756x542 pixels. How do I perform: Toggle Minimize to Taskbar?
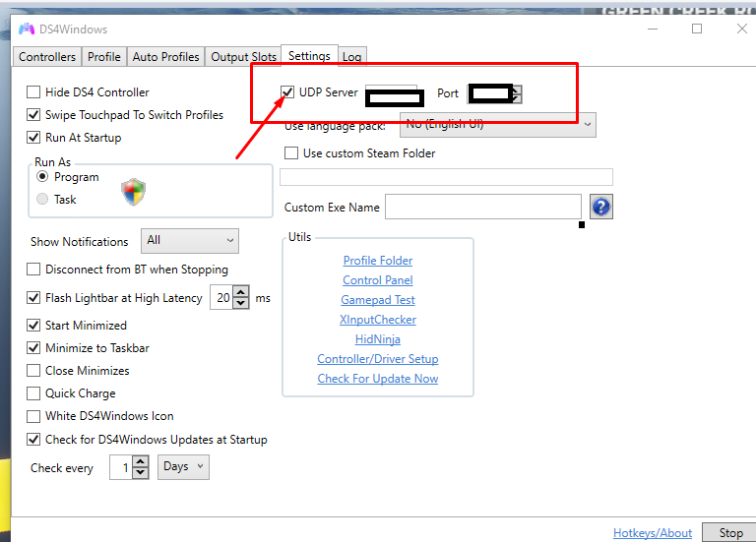(33, 348)
